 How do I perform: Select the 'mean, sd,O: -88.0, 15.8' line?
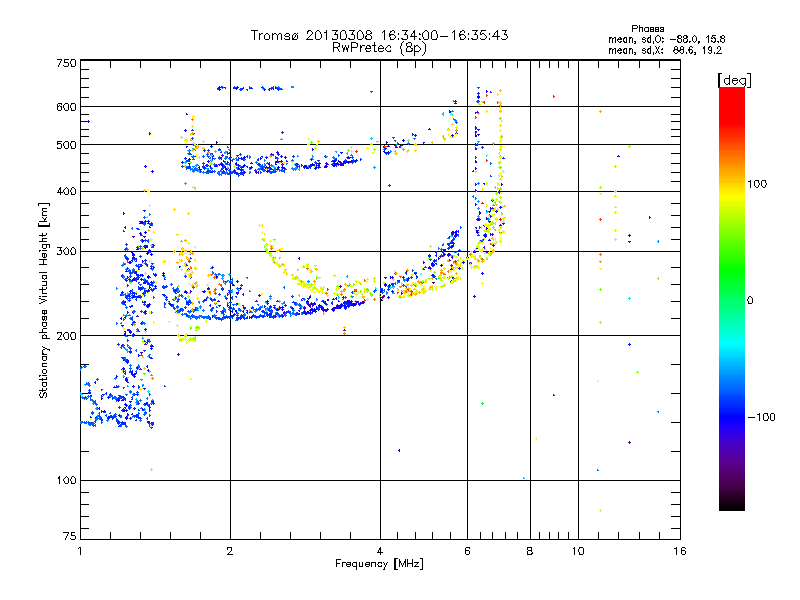click(x=666, y=39)
